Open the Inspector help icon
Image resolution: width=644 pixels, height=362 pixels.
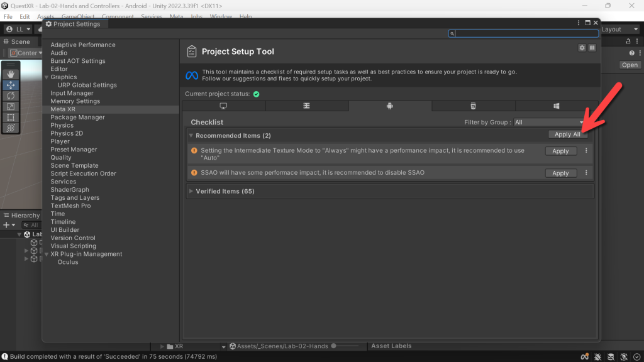tap(631, 53)
